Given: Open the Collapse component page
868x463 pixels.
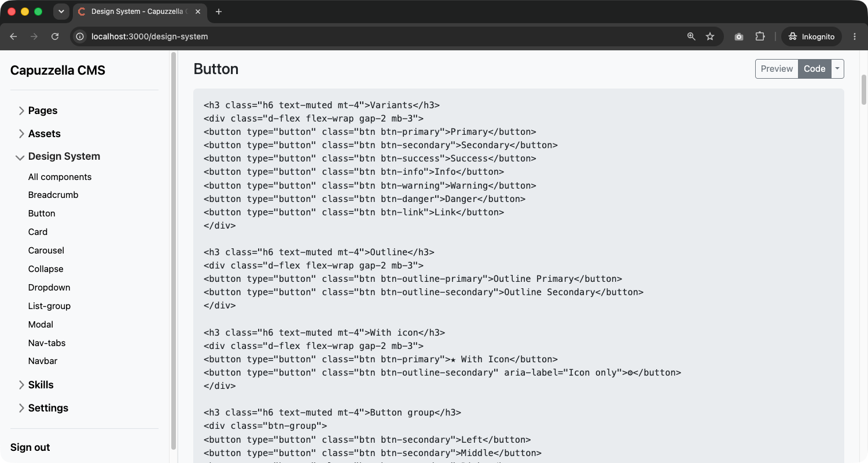Looking at the screenshot, I should click(x=46, y=269).
